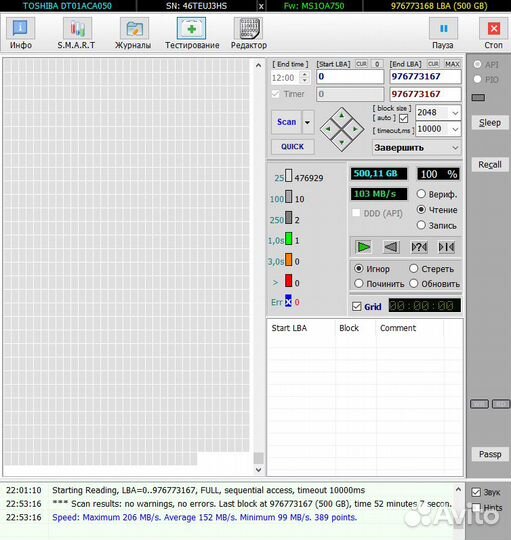Click the blue Err X block indicator
The height and width of the screenshot is (540, 511).
pyautogui.click(x=288, y=301)
